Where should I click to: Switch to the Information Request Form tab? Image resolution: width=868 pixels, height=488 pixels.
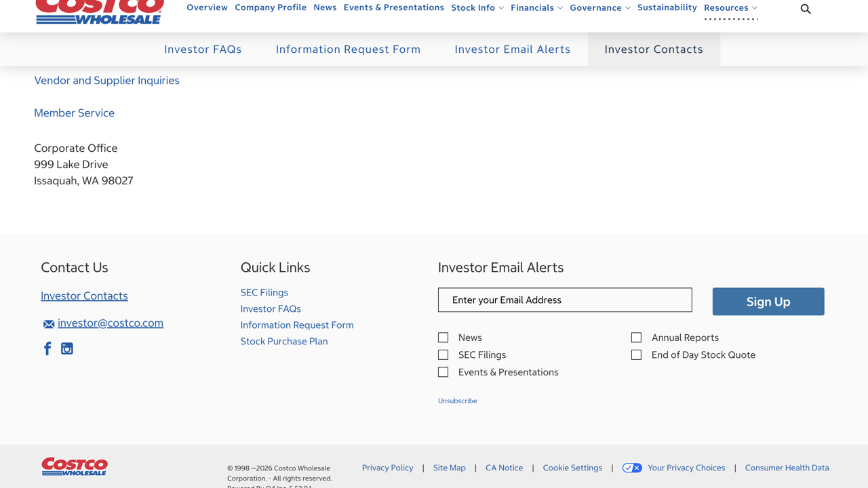point(348,49)
